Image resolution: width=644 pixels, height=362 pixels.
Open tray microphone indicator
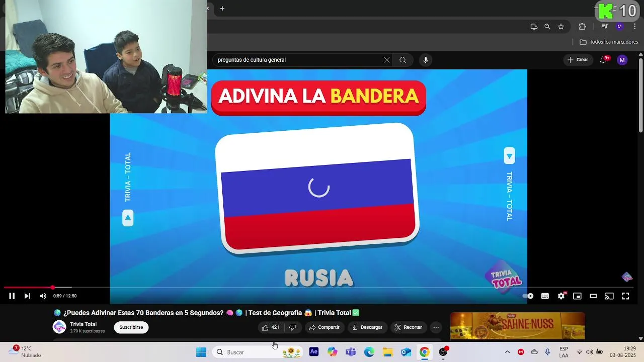click(548, 352)
